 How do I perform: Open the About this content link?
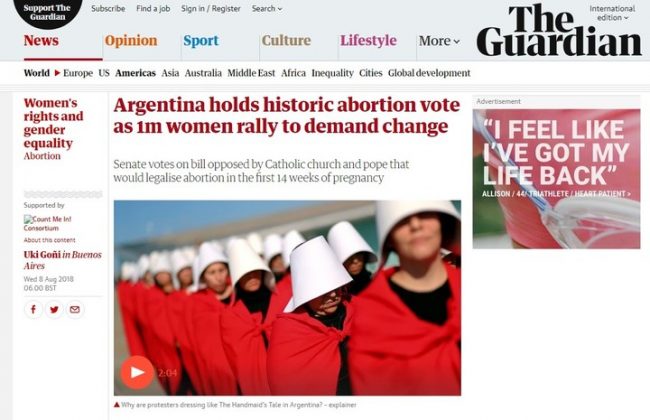click(49, 240)
